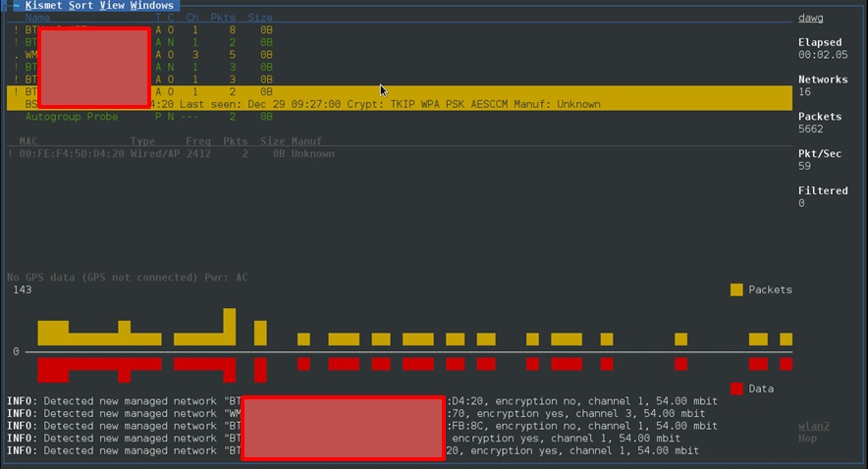Click the dawg server name link
Image resolution: width=868 pixels, height=469 pixels.
pyautogui.click(x=810, y=18)
